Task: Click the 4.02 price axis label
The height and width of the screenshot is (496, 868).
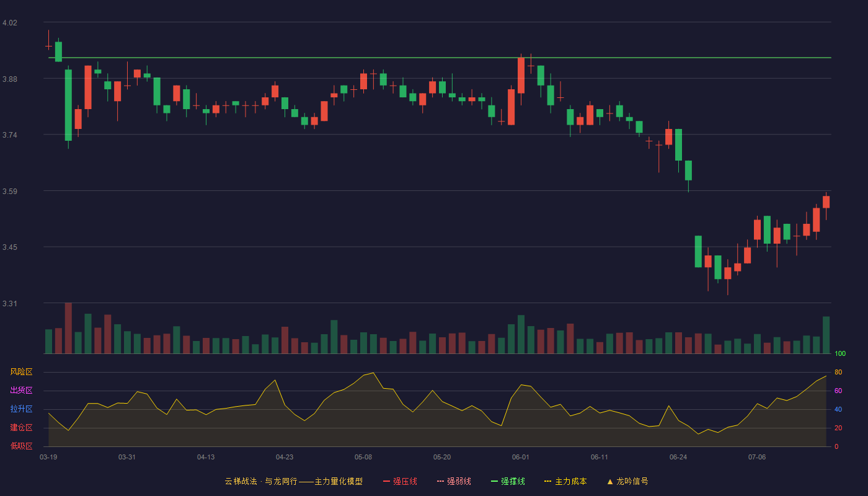Action: [x=10, y=23]
